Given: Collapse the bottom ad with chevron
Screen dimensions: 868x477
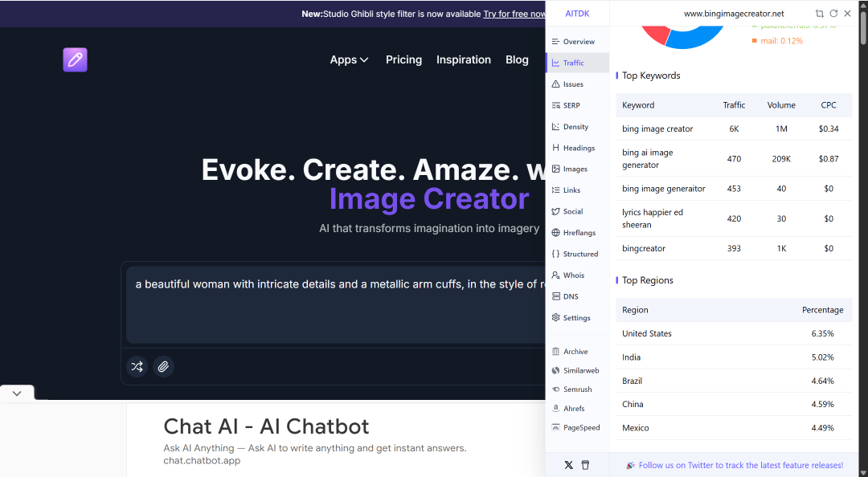Looking at the screenshot, I should point(17,393).
